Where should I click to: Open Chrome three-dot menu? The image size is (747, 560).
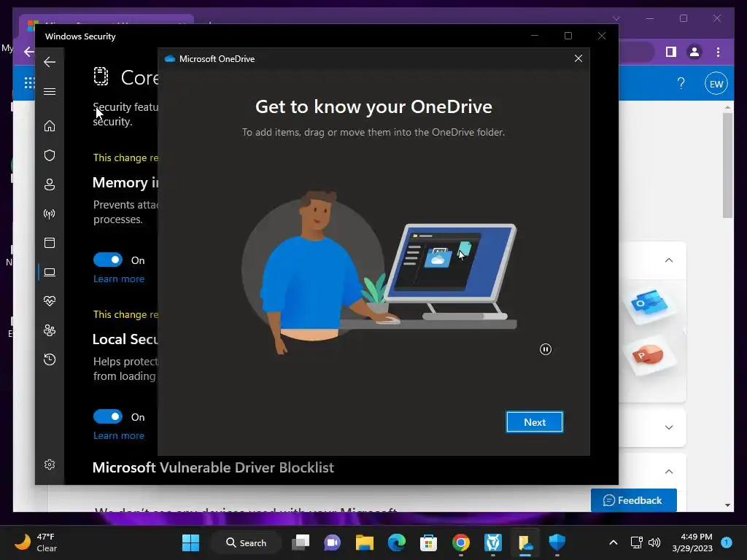point(718,52)
